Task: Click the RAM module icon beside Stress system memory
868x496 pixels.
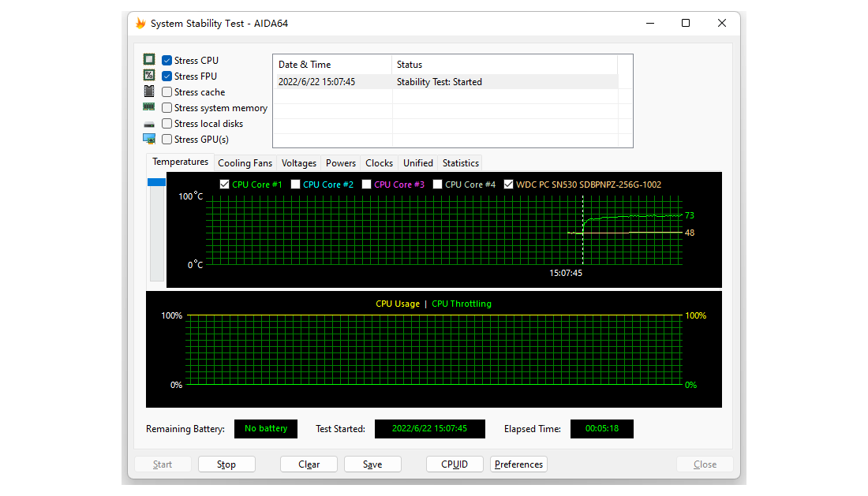Action: click(x=149, y=106)
